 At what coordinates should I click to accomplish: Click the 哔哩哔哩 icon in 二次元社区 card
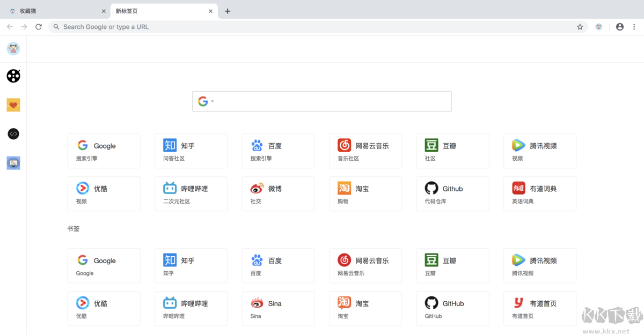coord(170,188)
